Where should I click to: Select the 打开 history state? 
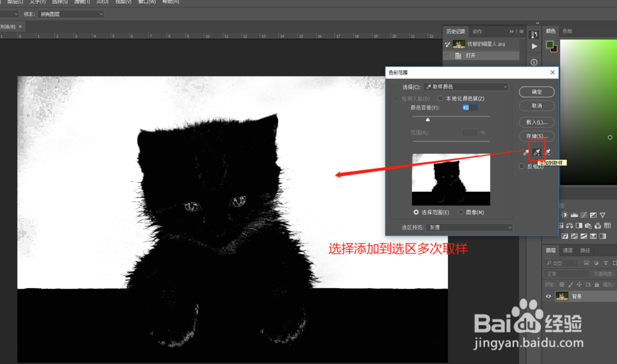482,56
